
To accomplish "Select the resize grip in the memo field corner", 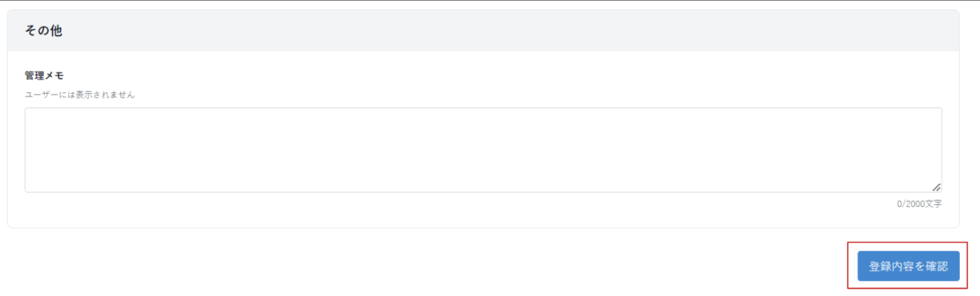I will pyautogui.click(x=936, y=187).
